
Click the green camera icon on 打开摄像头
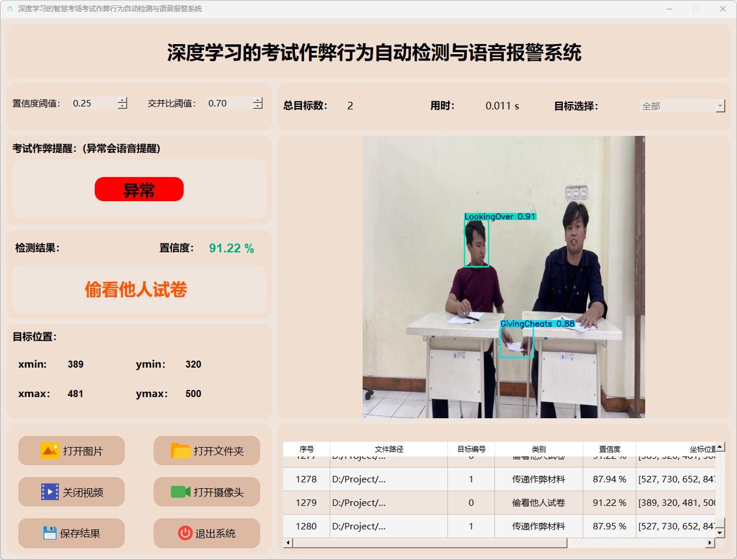(x=180, y=492)
